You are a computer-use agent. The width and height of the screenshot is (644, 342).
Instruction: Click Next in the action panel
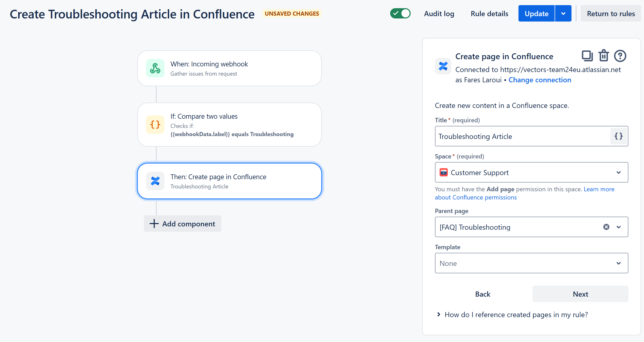coord(580,294)
